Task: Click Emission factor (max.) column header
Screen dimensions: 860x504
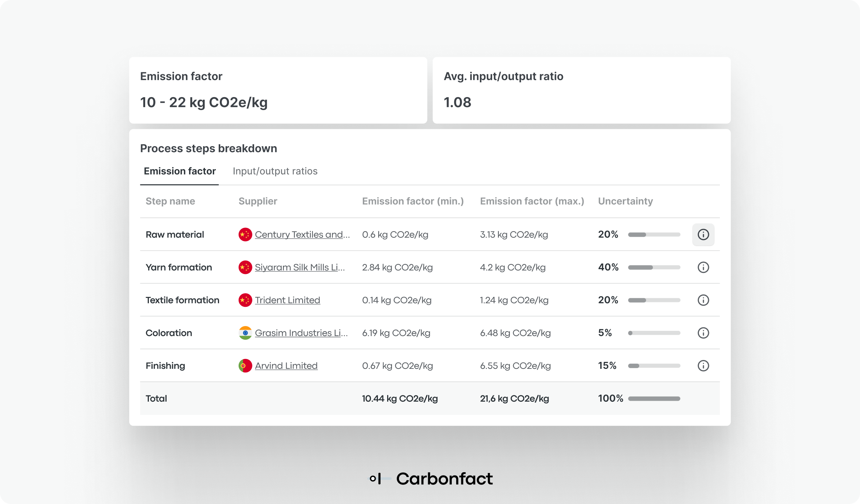Action: (x=532, y=201)
